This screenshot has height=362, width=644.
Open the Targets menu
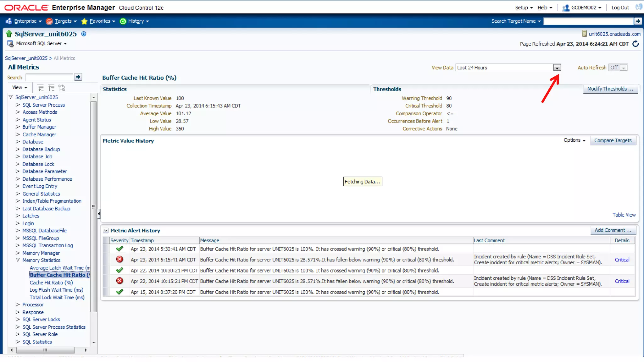[65, 21]
